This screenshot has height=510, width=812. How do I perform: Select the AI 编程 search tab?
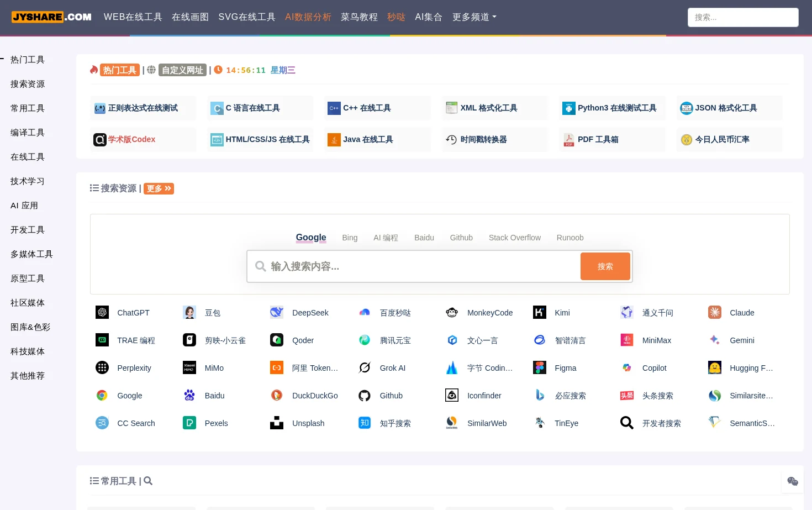(x=386, y=238)
